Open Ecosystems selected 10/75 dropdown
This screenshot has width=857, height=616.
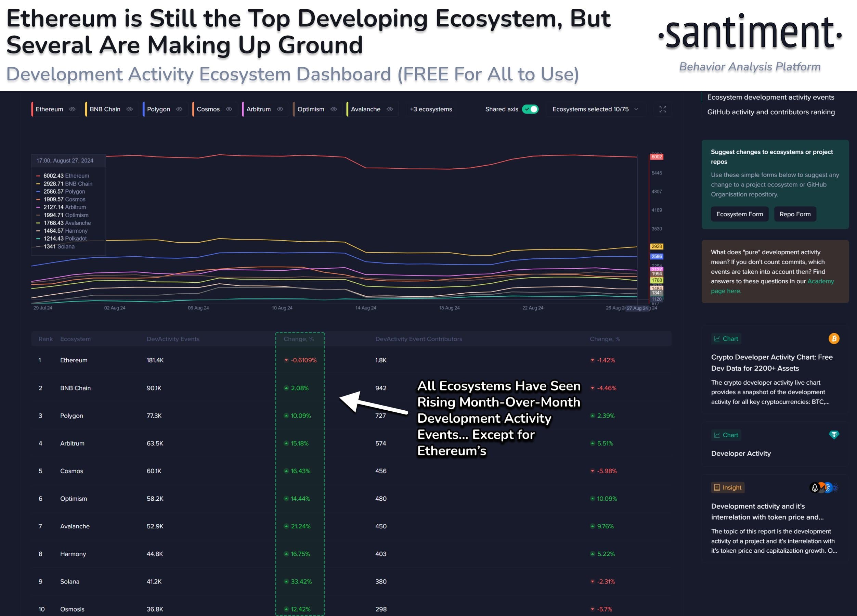(x=595, y=109)
